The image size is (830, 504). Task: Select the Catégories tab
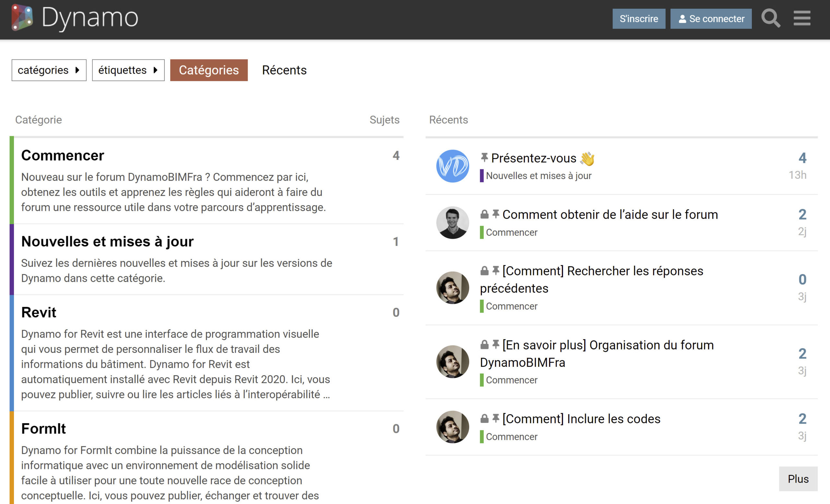[x=209, y=70]
